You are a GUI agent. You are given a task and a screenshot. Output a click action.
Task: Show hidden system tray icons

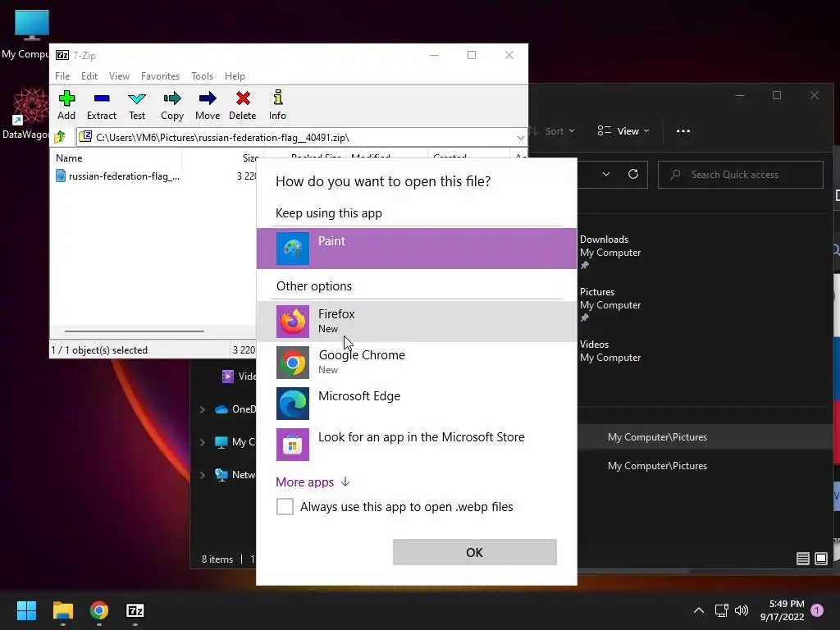click(699, 610)
